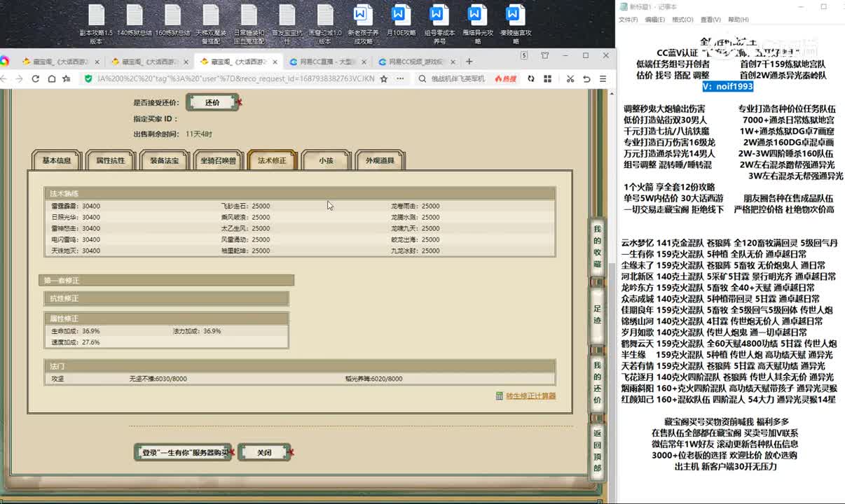Open desktop file 日常睡装和回血鬼搭配
Screen dimensions: 845x504
[x=249, y=24]
